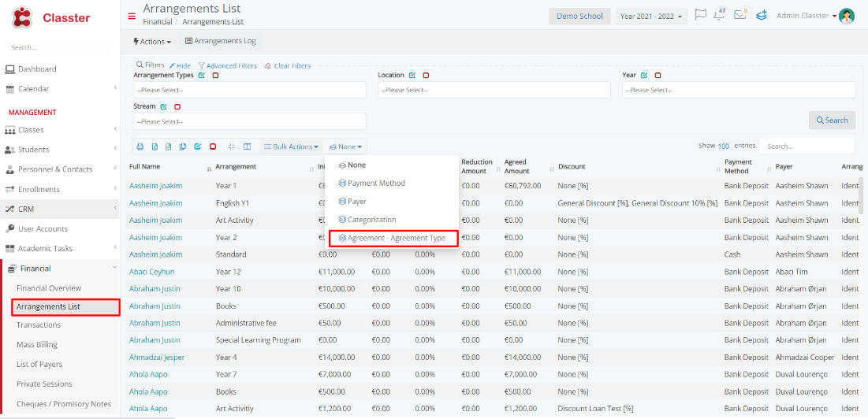Group by Agreement - Agreement Type
Image resolution: width=868 pixels, height=419 pixels.
(392, 238)
